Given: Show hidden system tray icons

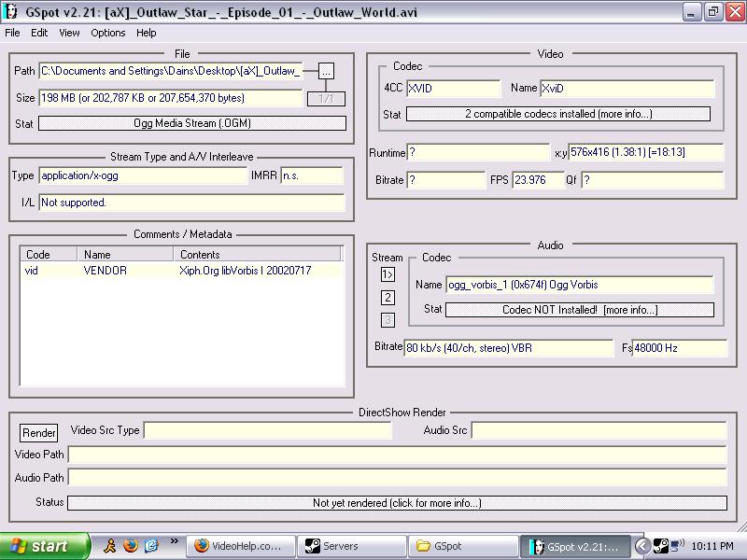Looking at the screenshot, I should [642, 546].
